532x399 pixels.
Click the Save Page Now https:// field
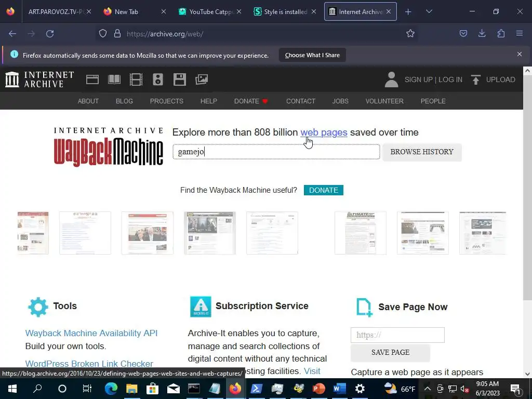click(397, 335)
